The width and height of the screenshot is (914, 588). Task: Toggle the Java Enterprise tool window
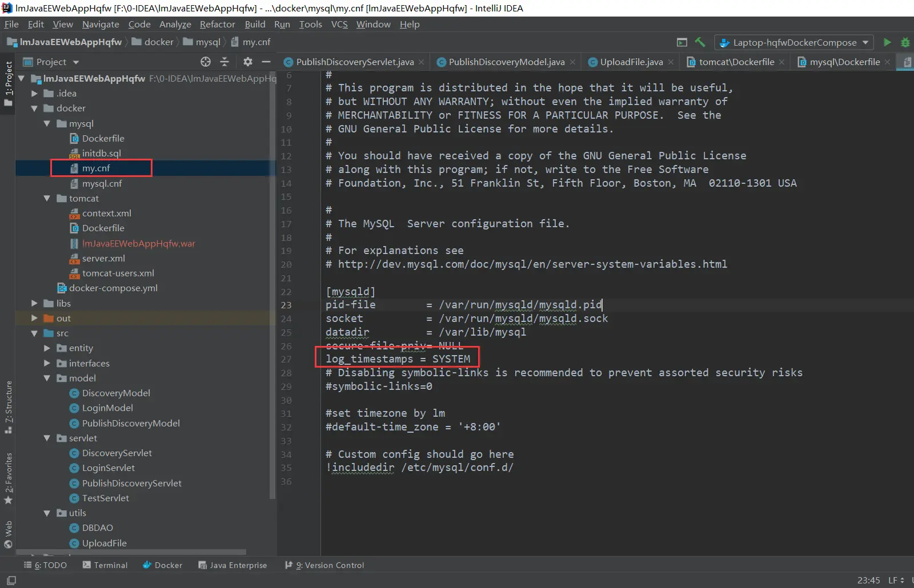(232, 565)
